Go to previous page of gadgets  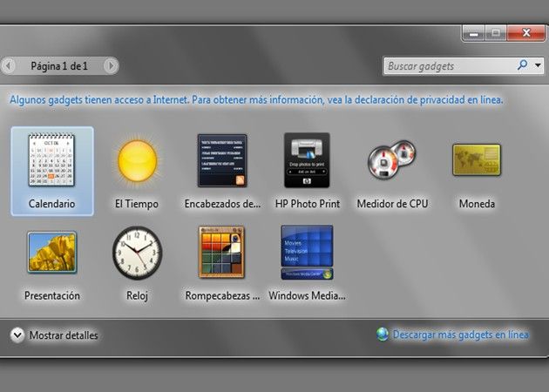point(9,65)
